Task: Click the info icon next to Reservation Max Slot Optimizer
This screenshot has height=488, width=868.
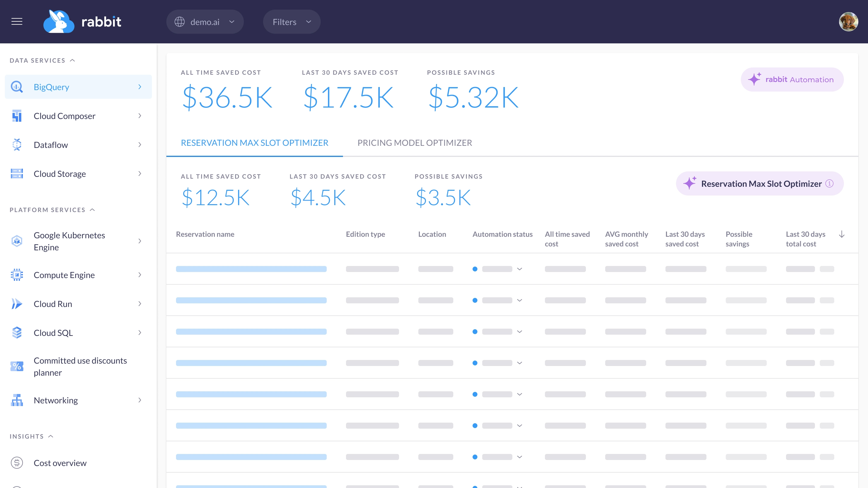Action: pos(830,183)
